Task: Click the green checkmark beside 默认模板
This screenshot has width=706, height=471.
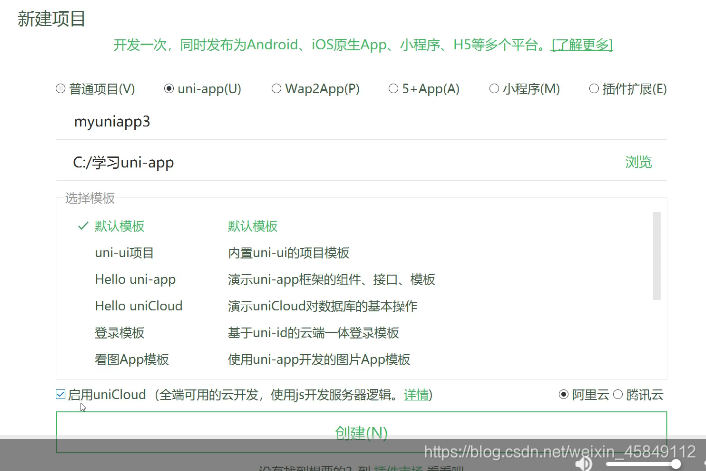Action: tap(83, 226)
